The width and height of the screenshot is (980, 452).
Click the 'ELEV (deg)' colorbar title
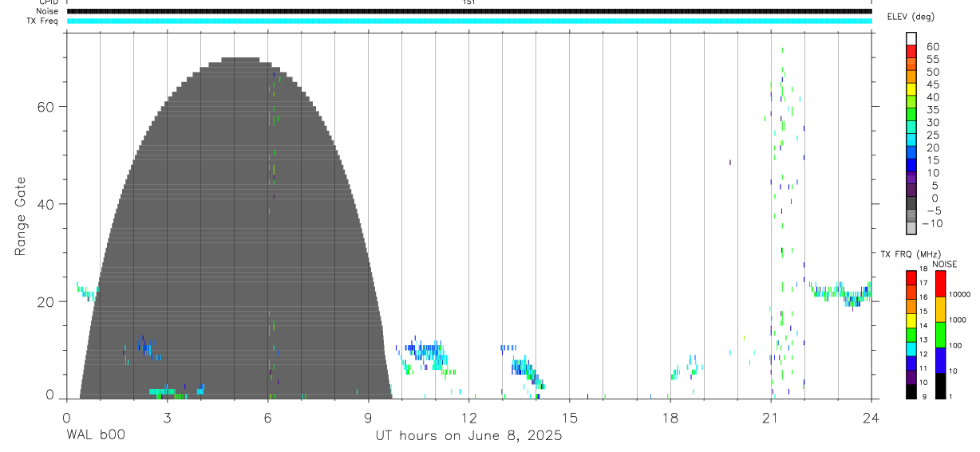pos(911,17)
